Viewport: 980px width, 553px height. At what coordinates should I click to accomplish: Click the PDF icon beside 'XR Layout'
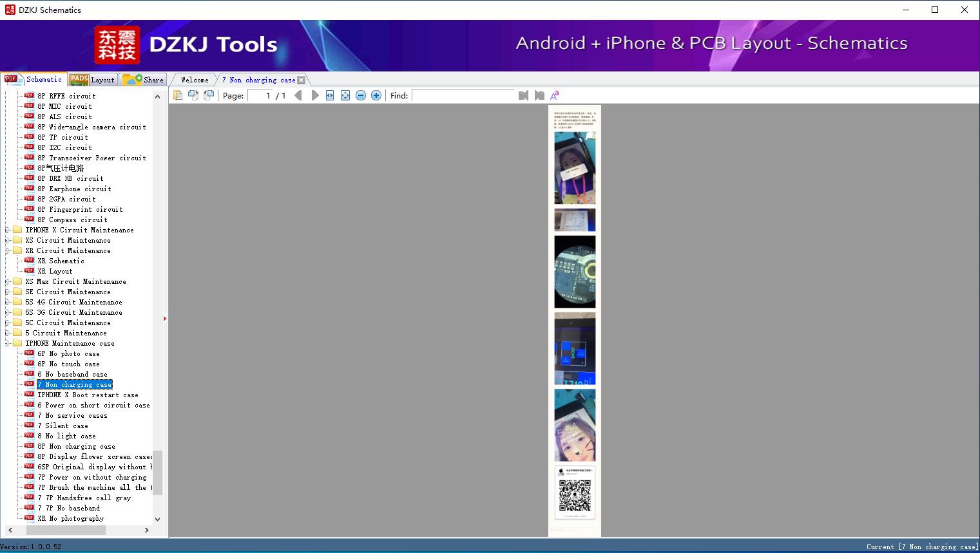tap(29, 270)
